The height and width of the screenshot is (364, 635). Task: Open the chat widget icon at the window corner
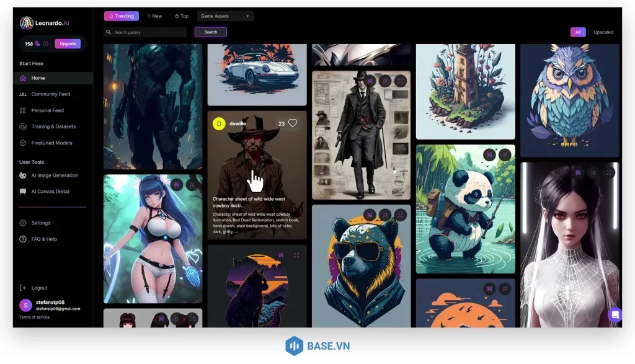tap(615, 314)
